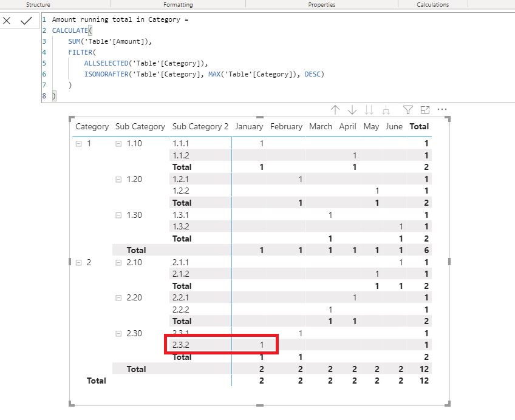Image resolution: width=515 pixels, height=420 pixels.
Task: Select row 2.2.2 in the matrix
Action: [x=180, y=310]
